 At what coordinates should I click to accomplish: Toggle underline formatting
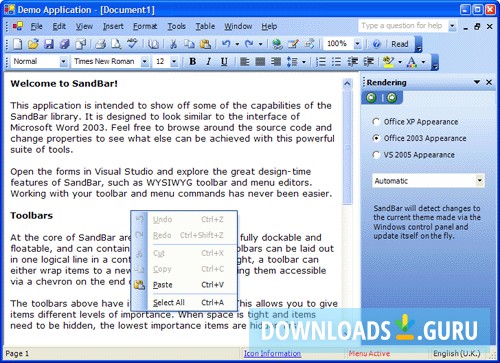224,61
